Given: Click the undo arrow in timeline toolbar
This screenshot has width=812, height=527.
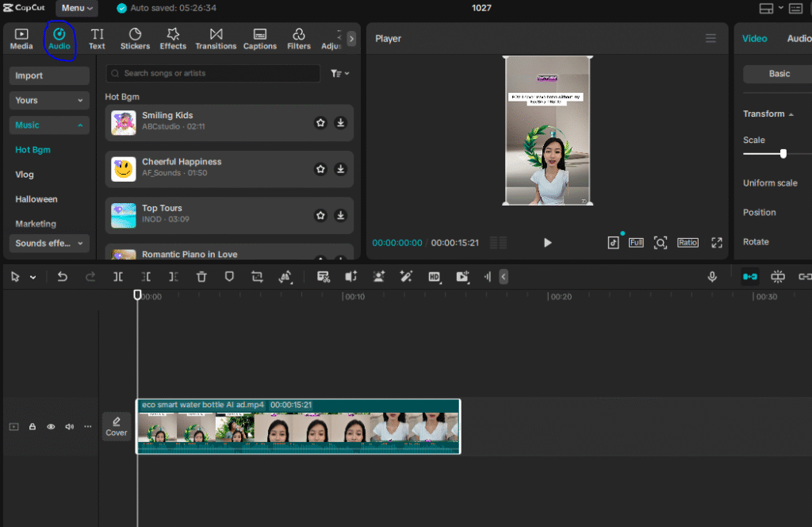Looking at the screenshot, I should (63, 277).
